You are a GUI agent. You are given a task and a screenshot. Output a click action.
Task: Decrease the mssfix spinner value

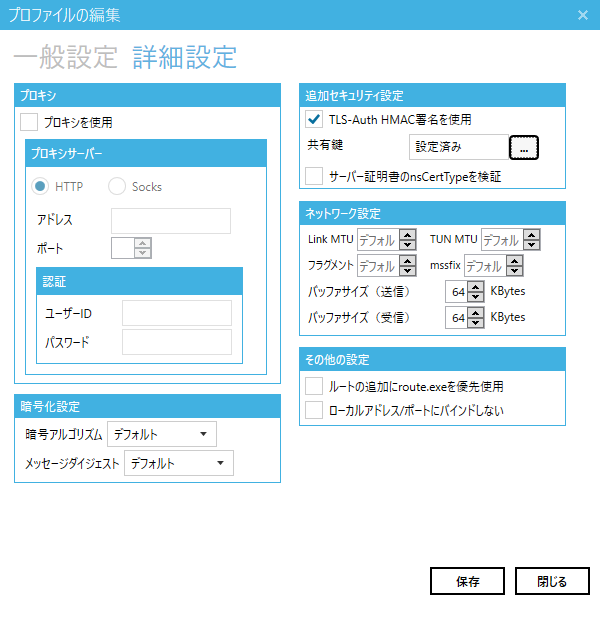pyautogui.click(x=513, y=271)
